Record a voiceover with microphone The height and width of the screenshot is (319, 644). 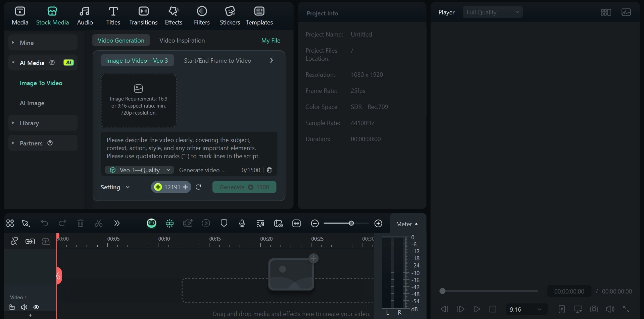[x=242, y=224]
